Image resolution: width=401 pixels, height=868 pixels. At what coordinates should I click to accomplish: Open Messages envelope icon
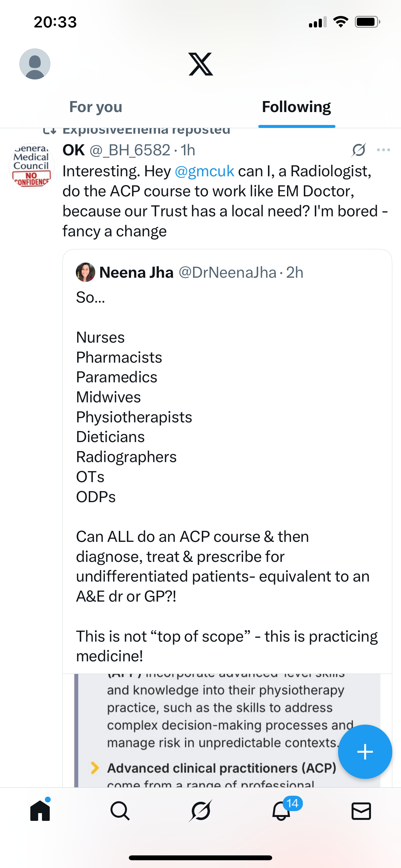(x=361, y=811)
